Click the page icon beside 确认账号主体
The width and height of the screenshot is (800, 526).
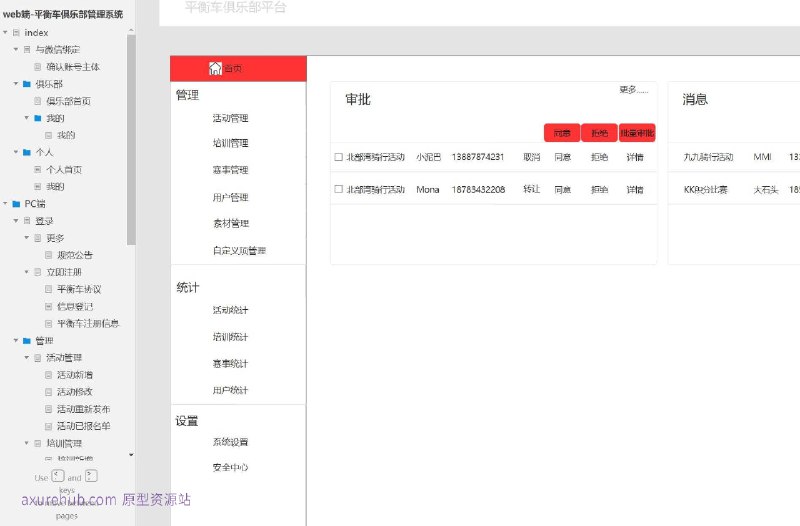click(x=38, y=66)
